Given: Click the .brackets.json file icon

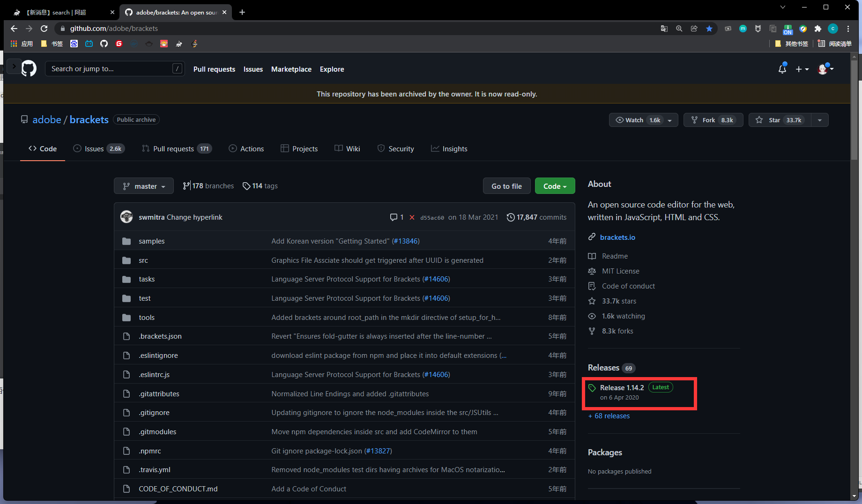Looking at the screenshot, I should 126,336.
